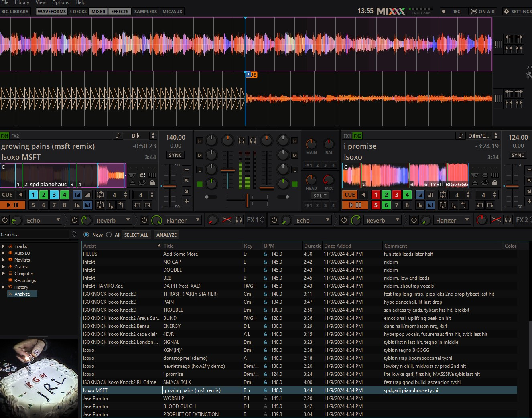Image resolution: width=532 pixels, height=418 pixels.
Task: Click deck 1 pitch rate slider handle
Action: [x=169, y=186]
